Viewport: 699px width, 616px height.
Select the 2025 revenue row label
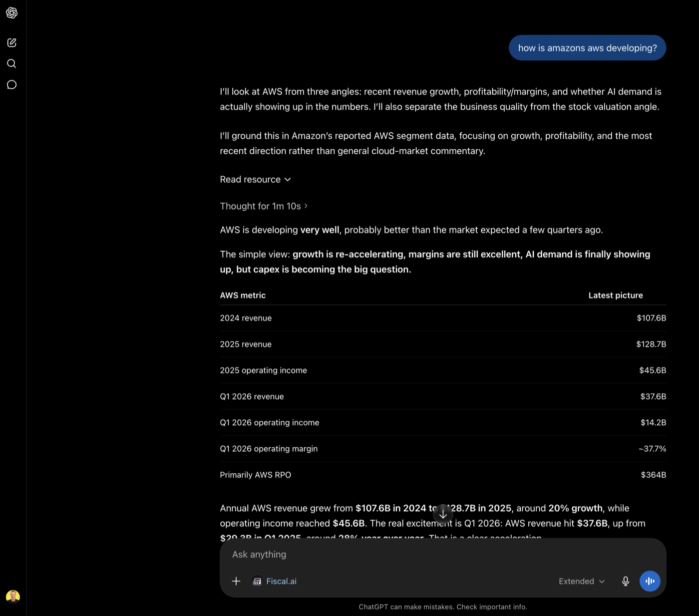tap(246, 344)
